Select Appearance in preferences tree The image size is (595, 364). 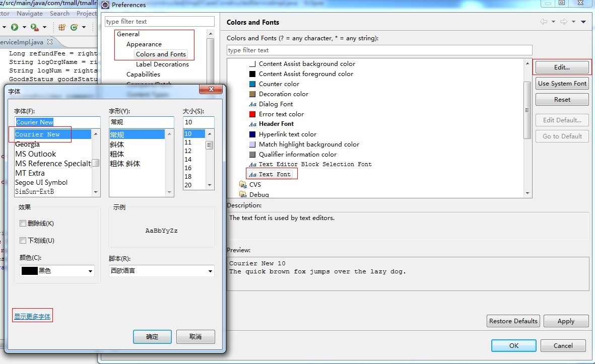(144, 44)
